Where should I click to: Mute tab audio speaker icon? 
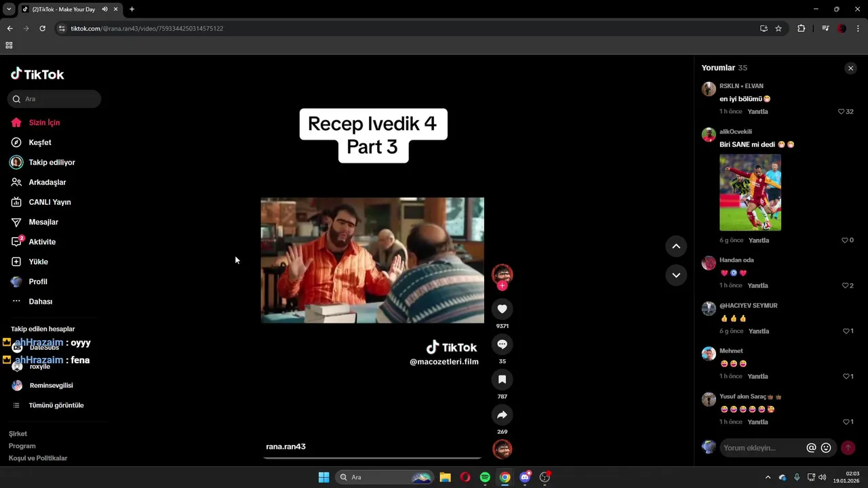click(x=104, y=9)
